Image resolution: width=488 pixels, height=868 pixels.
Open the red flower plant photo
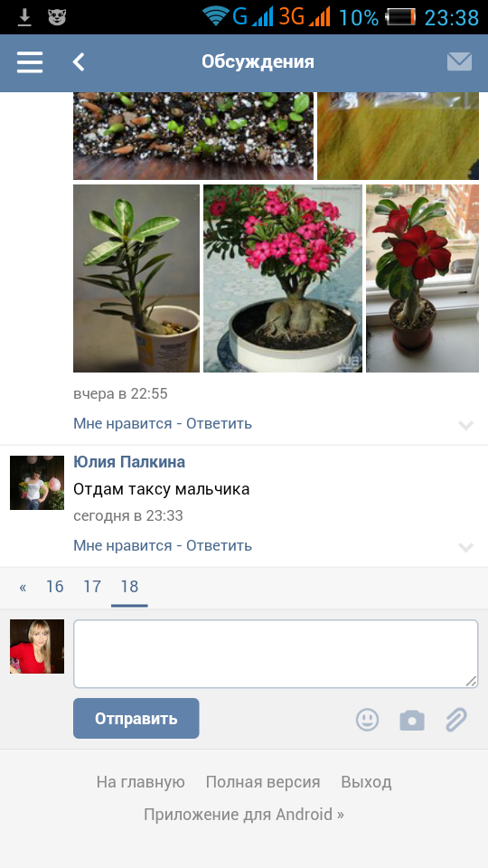(x=422, y=278)
